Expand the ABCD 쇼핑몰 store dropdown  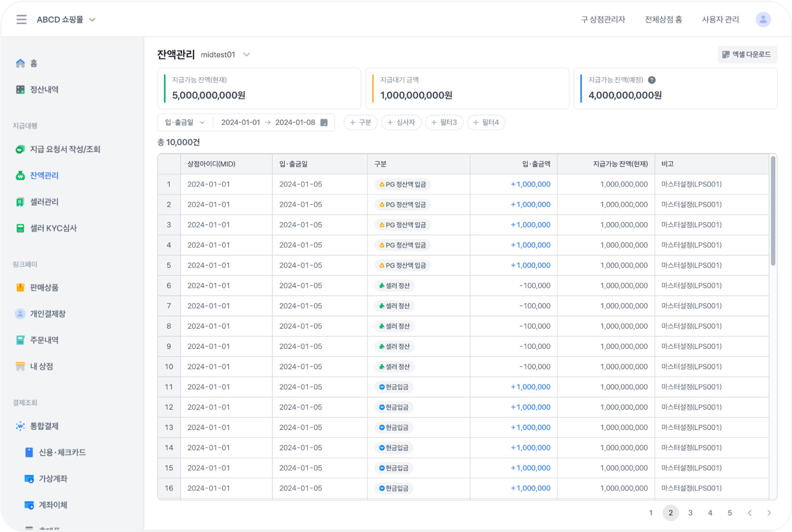(92, 20)
